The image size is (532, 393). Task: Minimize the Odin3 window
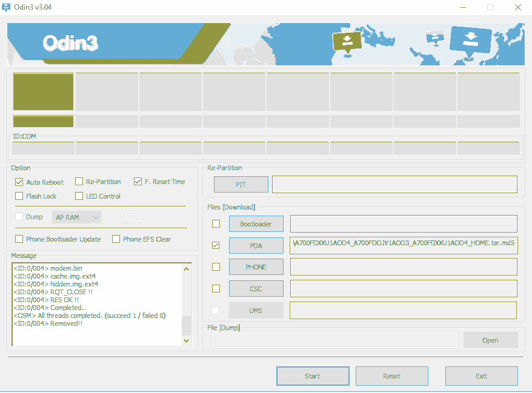pyautogui.click(x=463, y=7)
